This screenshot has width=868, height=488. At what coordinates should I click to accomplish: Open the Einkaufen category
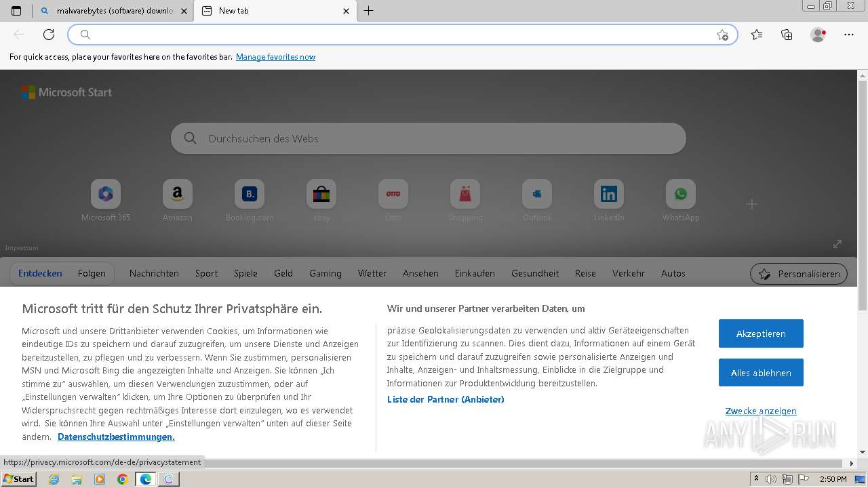tap(475, 273)
